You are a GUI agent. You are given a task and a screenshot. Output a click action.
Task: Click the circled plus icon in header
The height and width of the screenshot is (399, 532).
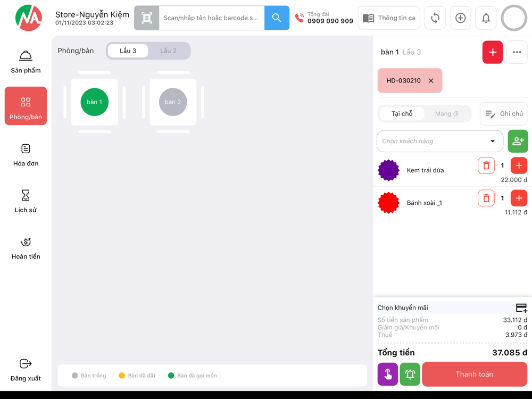tap(460, 18)
